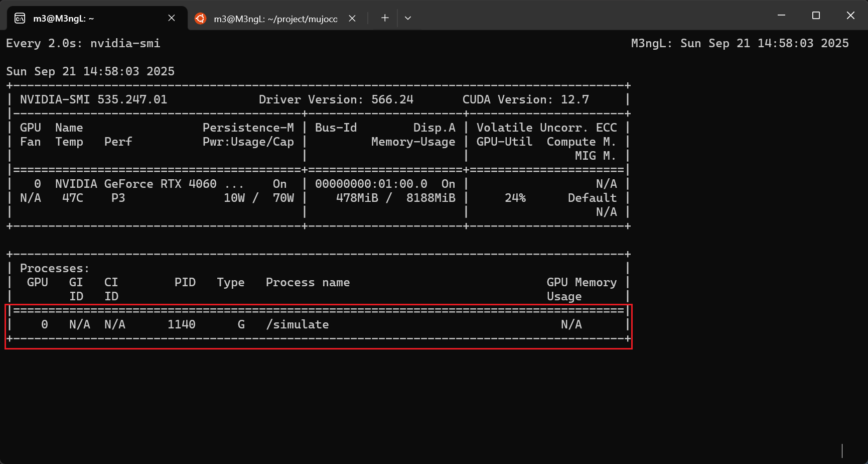Click the 478MiB memory usage value
The height and width of the screenshot is (464, 868).
357,198
